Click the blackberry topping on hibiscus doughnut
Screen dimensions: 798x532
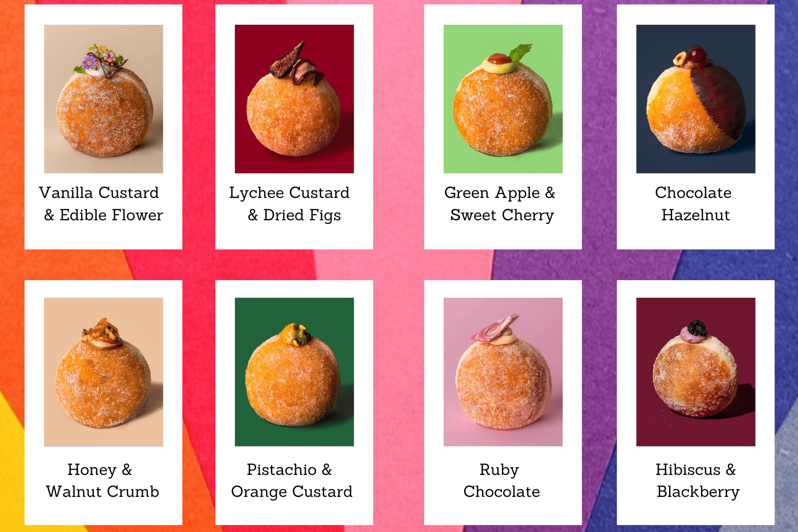click(x=697, y=328)
